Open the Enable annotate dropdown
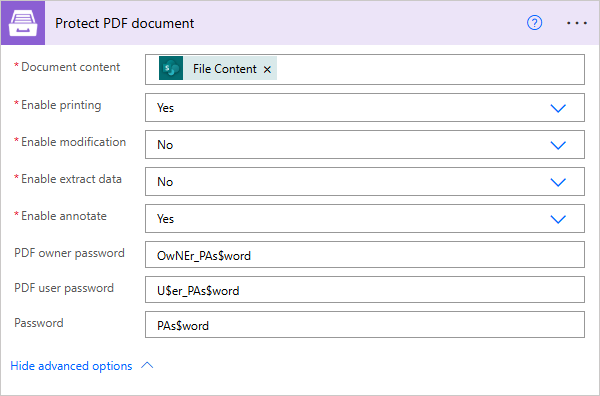 pyautogui.click(x=365, y=218)
